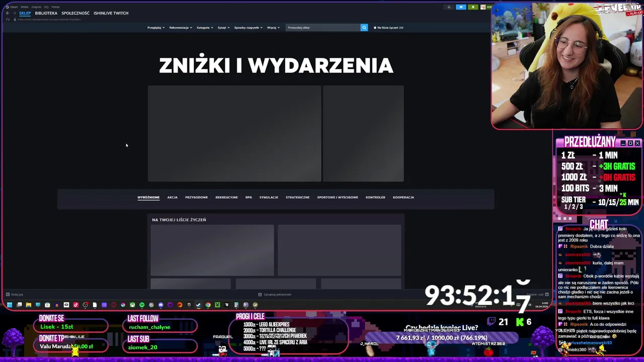The image size is (644, 362).
Task: Select the STRATEGICZNE category tab
Action: [297, 198]
